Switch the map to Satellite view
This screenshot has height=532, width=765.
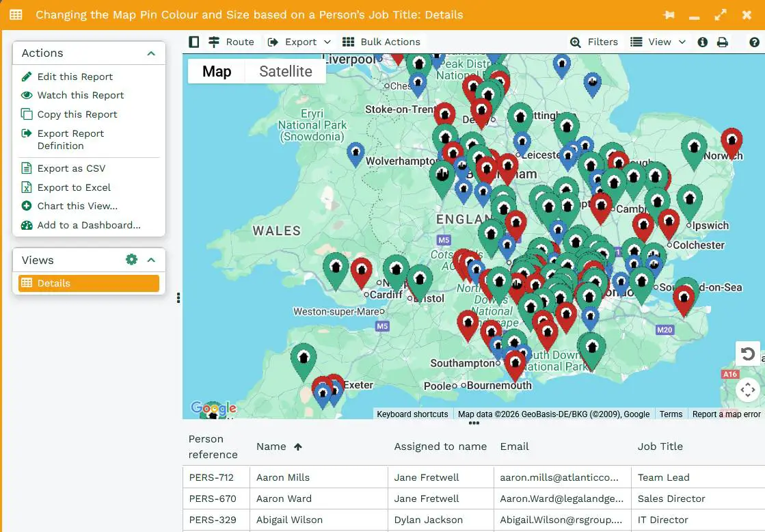285,71
